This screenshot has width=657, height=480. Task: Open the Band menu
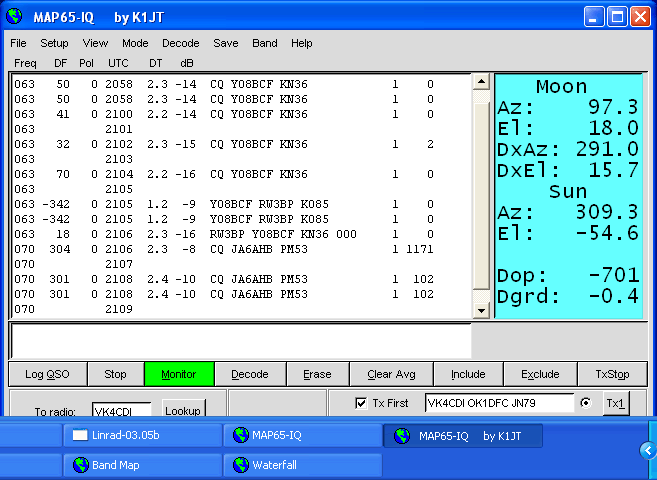point(265,43)
